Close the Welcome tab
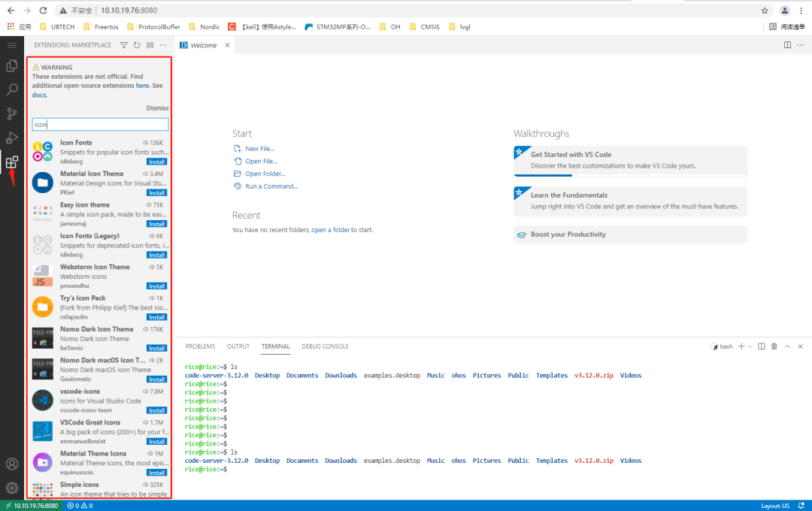812x511 pixels. (x=227, y=45)
